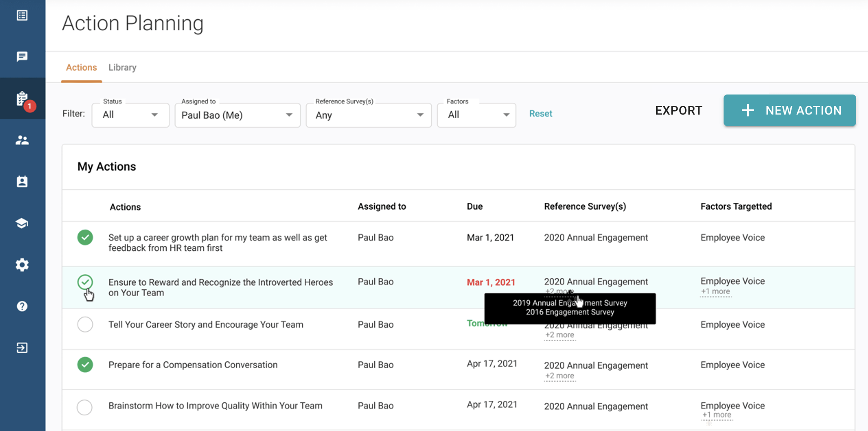
Task: Expand the Status filter dropdown
Action: 130,115
